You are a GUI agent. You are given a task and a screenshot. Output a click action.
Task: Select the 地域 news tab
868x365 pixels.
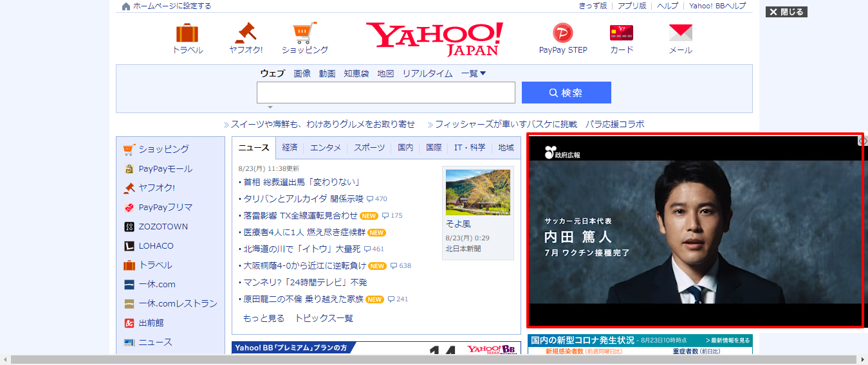click(x=506, y=148)
